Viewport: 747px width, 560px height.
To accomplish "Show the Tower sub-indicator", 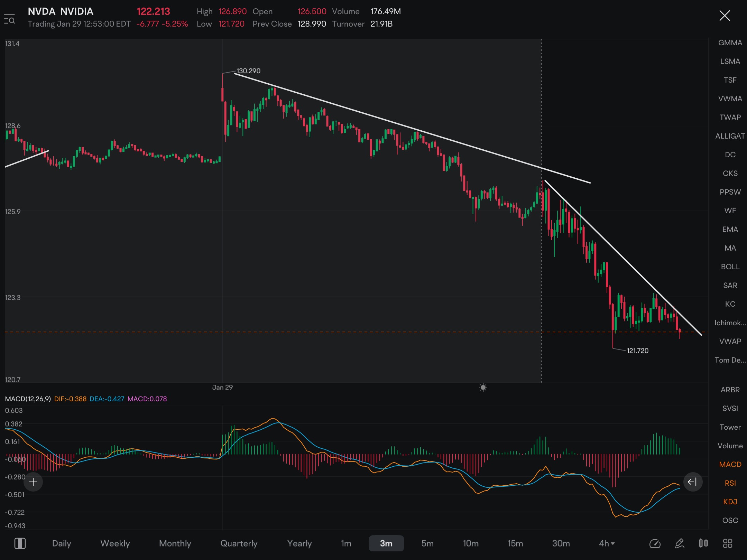I will click(x=730, y=427).
